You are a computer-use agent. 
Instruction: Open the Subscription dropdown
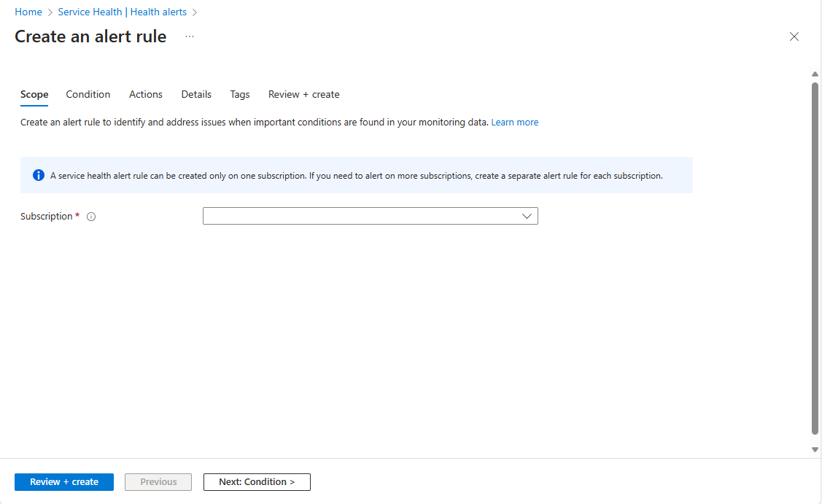[x=370, y=216]
